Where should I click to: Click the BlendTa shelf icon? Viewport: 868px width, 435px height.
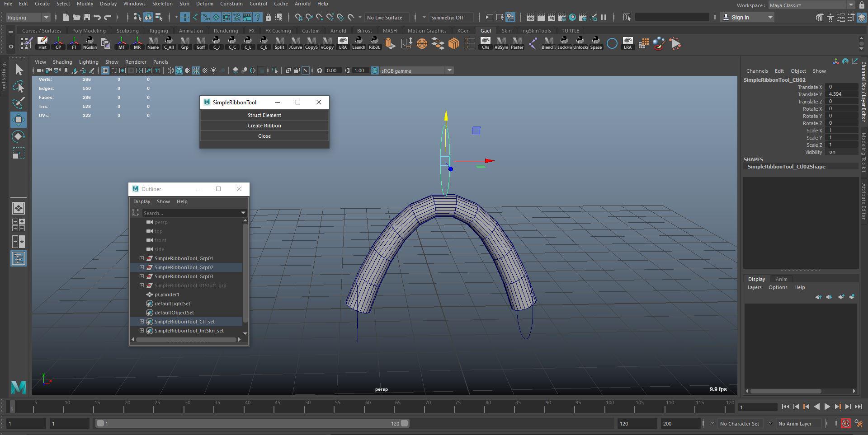(x=548, y=43)
